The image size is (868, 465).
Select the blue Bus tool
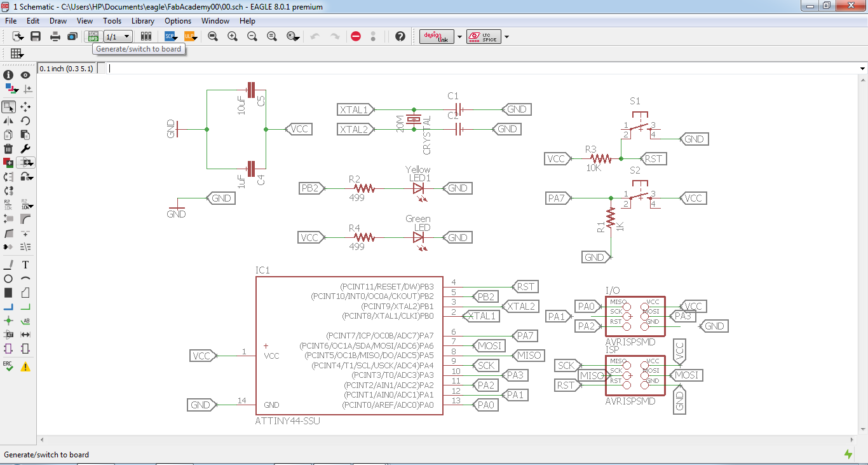coord(8,307)
